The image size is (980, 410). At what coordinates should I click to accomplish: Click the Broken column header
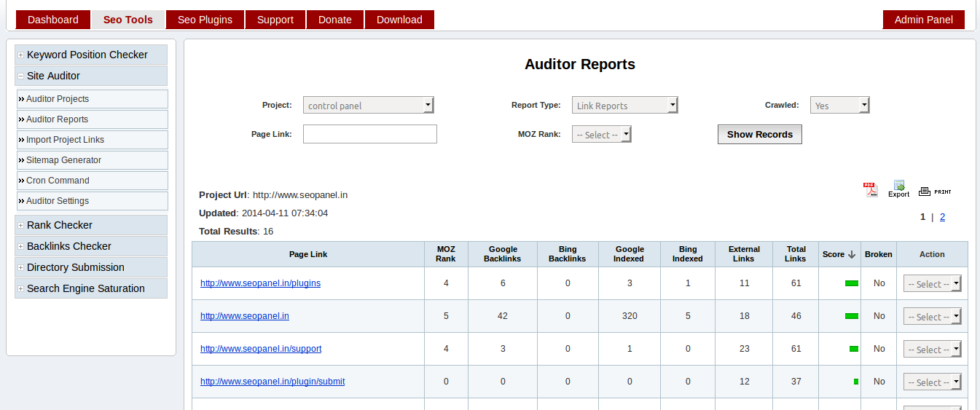pyautogui.click(x=879, y=254)
